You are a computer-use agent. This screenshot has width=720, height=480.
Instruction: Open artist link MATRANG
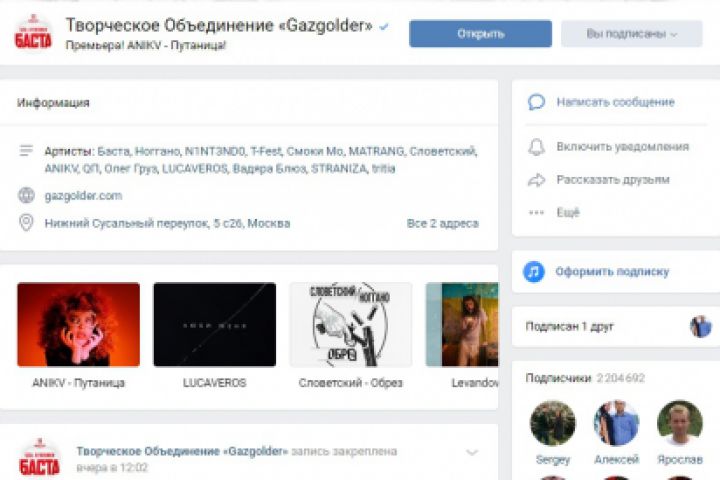(x=376, y=151)
